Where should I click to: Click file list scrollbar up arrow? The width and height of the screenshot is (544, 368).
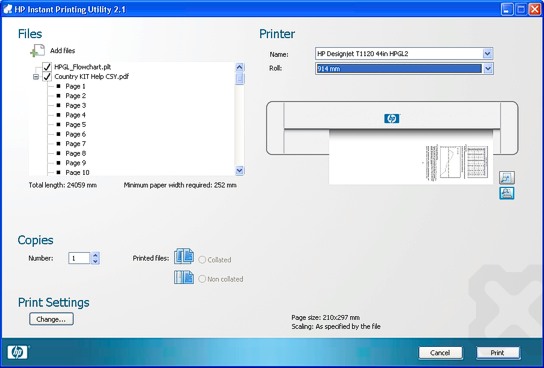(239, 67)
